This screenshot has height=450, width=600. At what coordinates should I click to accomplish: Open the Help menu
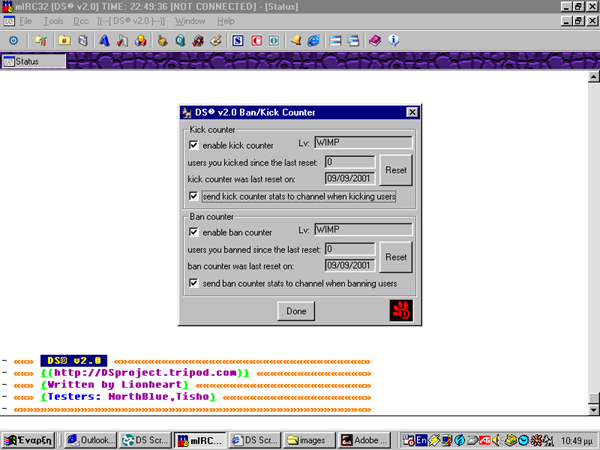coord(226,21)
